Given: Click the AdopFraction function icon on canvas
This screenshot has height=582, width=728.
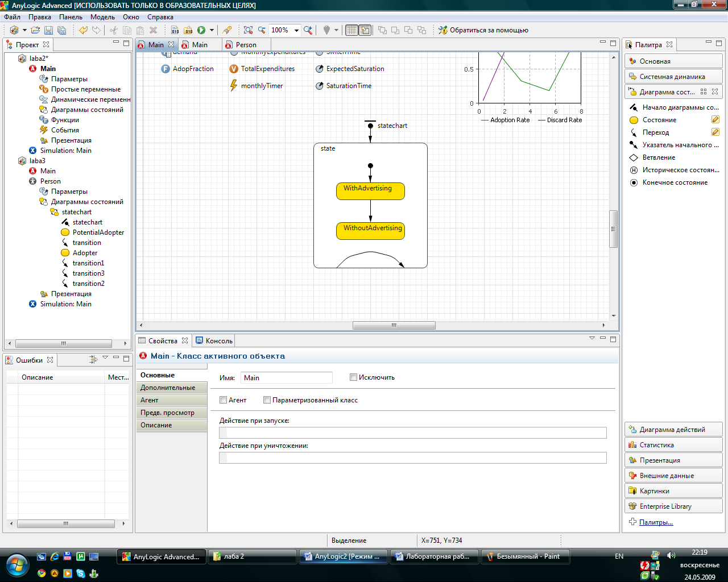Looking at the screenshot, I should click(166, 69).
